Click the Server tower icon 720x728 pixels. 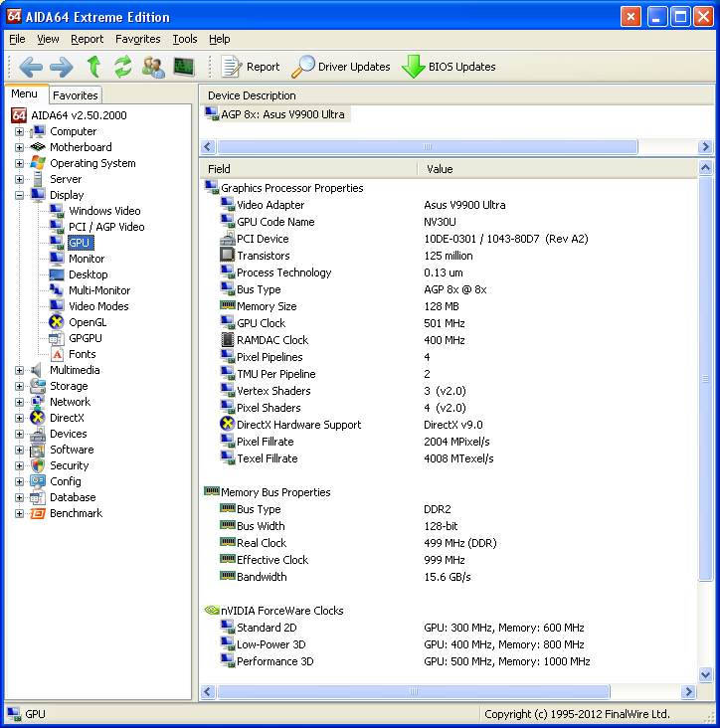point(38,179)
